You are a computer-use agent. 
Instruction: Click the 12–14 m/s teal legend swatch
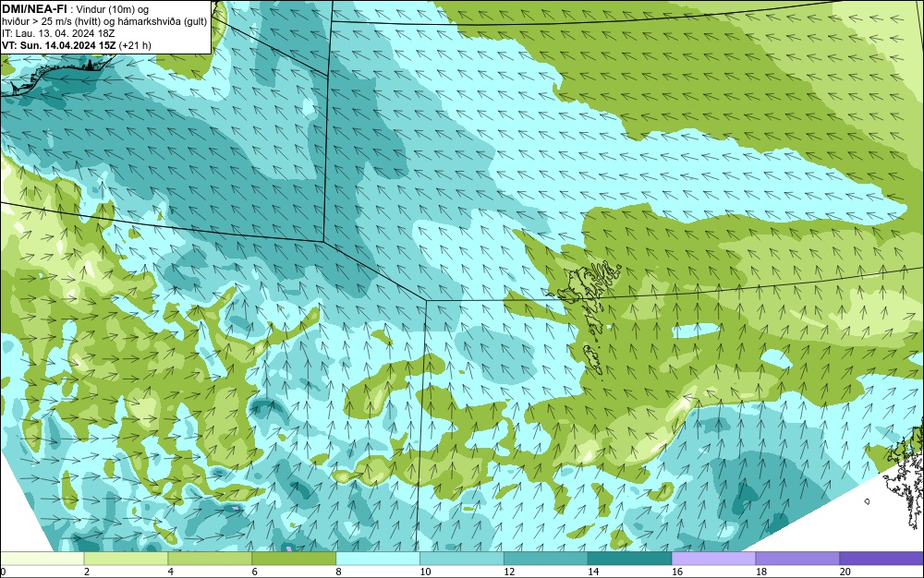click(x=546, y=558)
